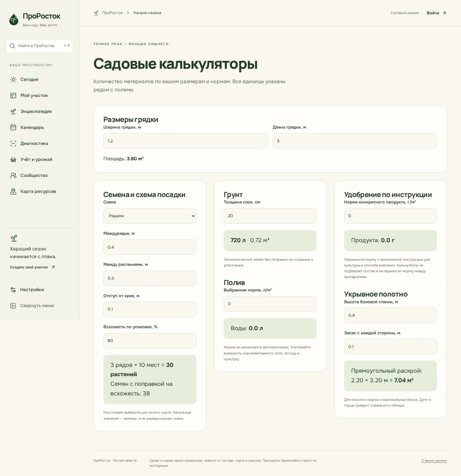The height and width of the screenshot is (476, 461).
Task: Go to Мой участок section
Action: click(39, 95)
